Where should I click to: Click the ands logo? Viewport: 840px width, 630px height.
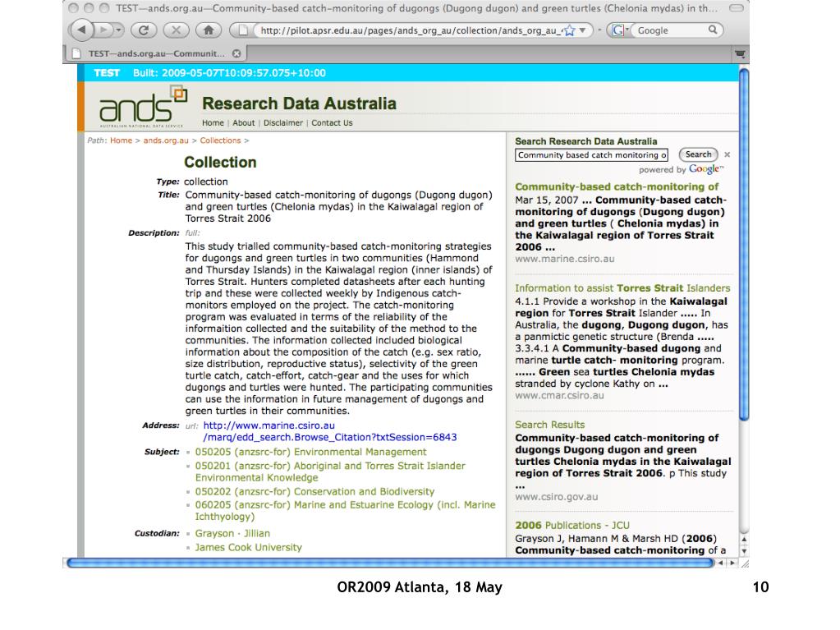(x=143, y=106)
